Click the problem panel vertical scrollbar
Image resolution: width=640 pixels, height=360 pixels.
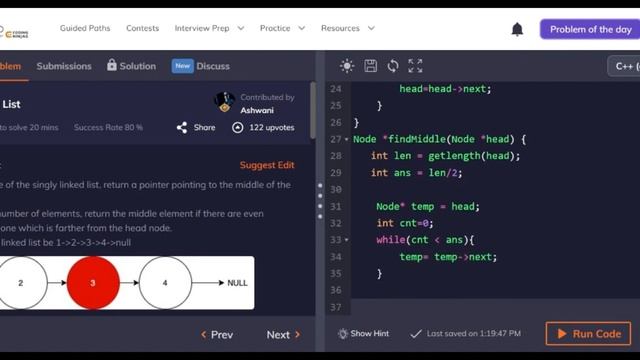coord(313,110)
